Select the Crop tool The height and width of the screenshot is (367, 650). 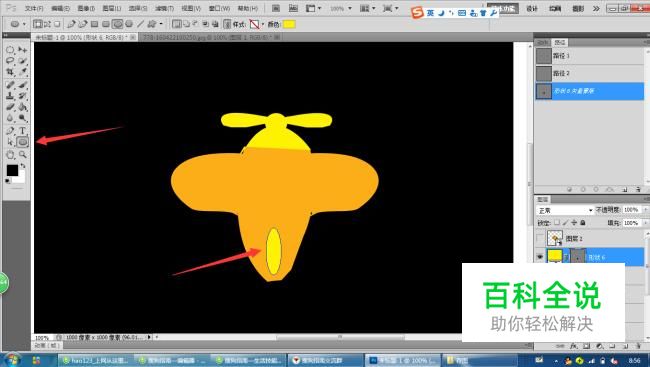tap(10, 71)
